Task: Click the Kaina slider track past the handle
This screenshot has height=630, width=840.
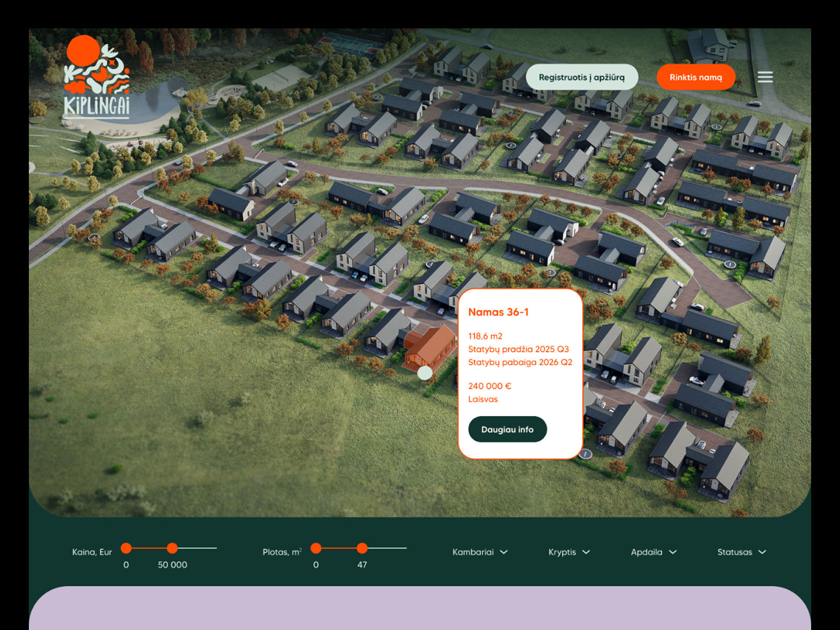Action: click(197, 548)
